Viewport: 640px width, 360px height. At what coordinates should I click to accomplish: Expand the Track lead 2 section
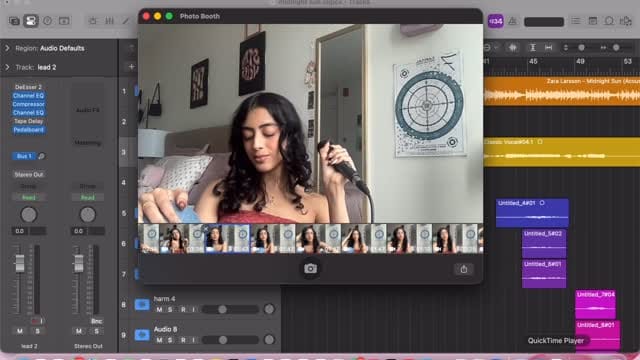(7, 67)
